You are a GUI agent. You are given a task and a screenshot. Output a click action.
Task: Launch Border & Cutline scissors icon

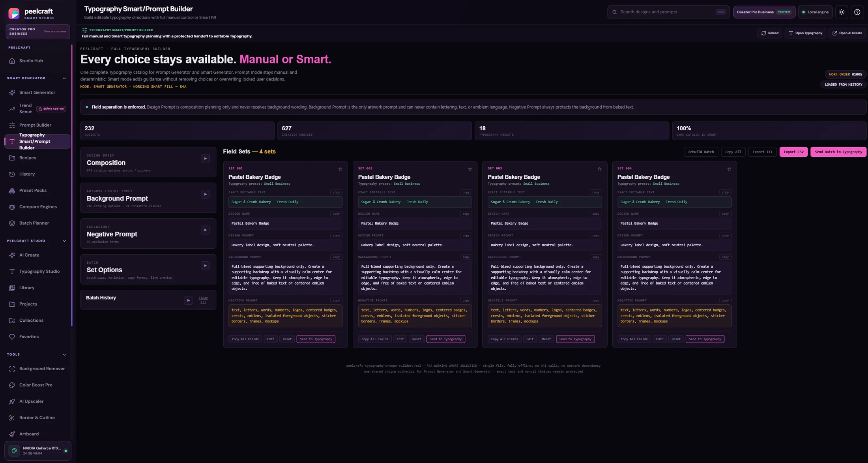12,418
